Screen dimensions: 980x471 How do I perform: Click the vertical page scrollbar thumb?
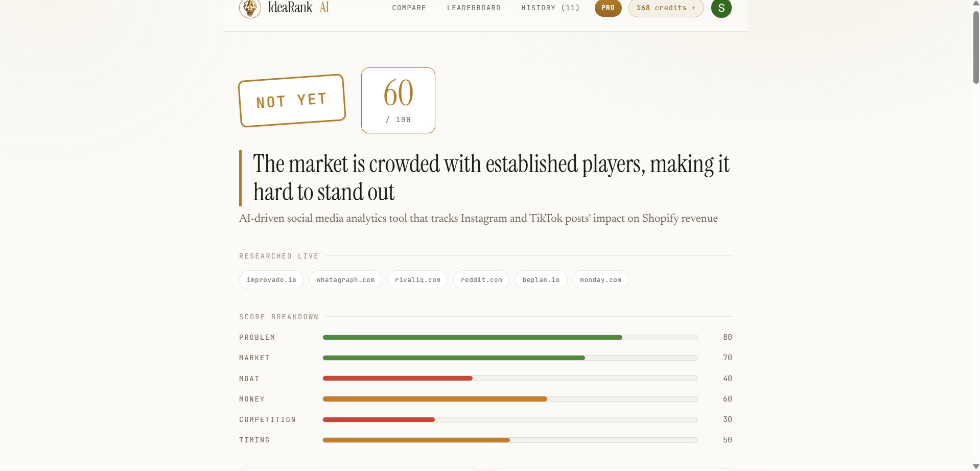[976, 47]
